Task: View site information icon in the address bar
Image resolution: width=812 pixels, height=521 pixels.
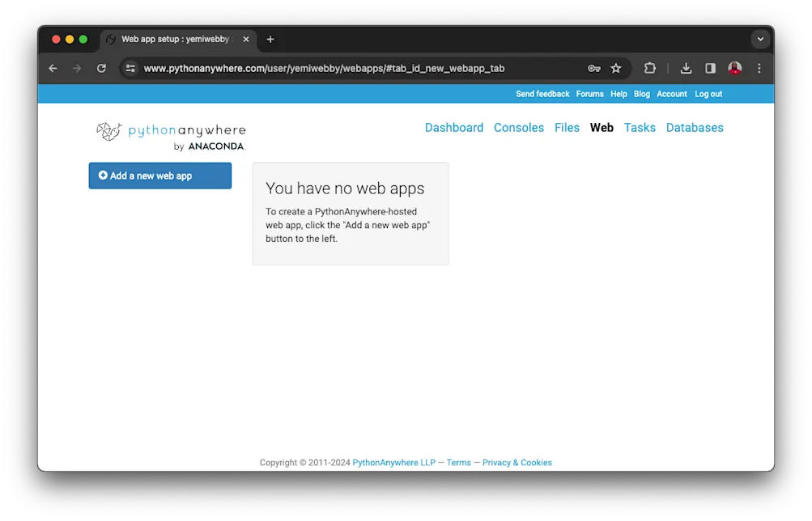Action: [130, 68]
